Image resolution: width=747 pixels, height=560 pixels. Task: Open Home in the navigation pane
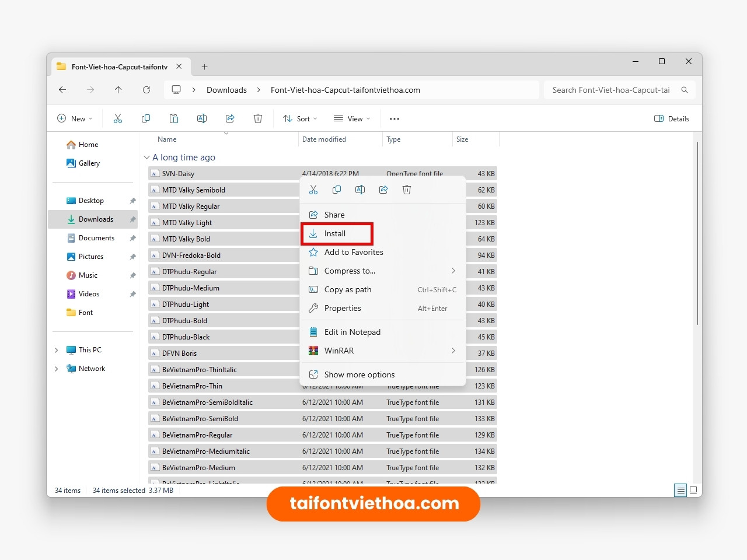click(89, 145)
